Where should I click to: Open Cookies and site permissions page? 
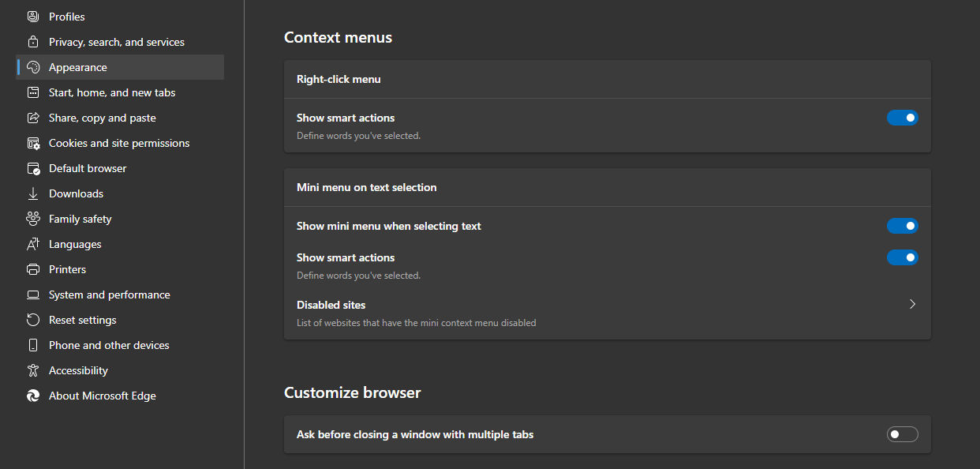119,143
